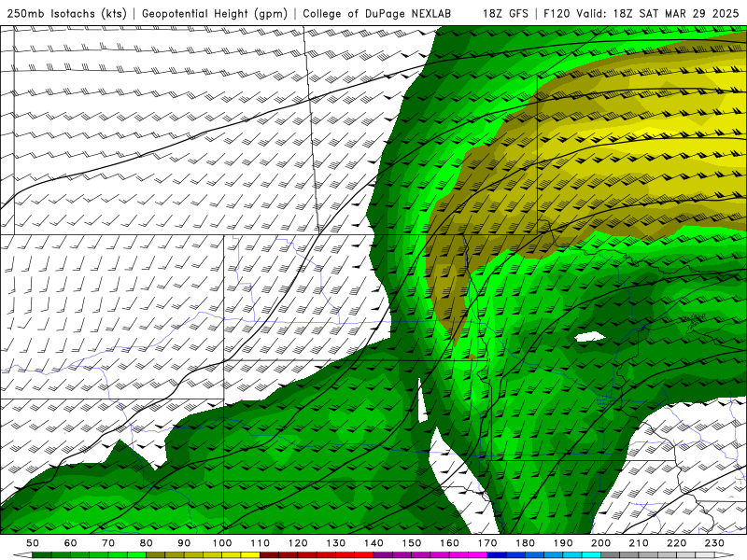Click the '200' colorbar label
This screenshot has width=747, height=560.
coord(600,543)
